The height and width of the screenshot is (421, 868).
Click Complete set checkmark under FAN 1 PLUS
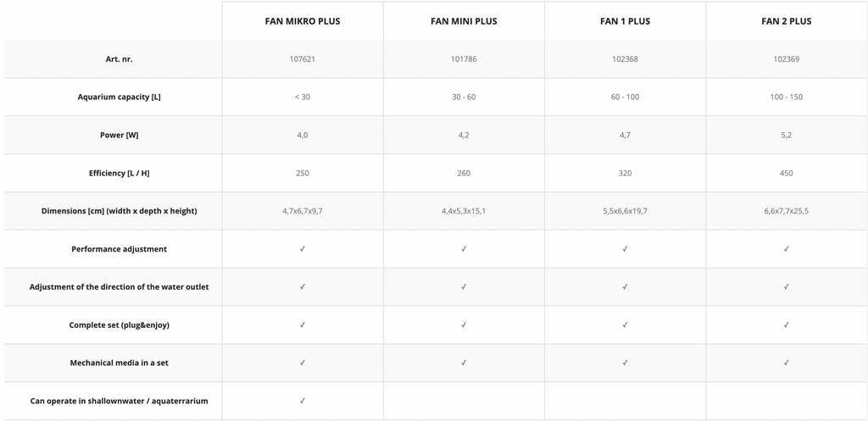click(x=625, y=324)
